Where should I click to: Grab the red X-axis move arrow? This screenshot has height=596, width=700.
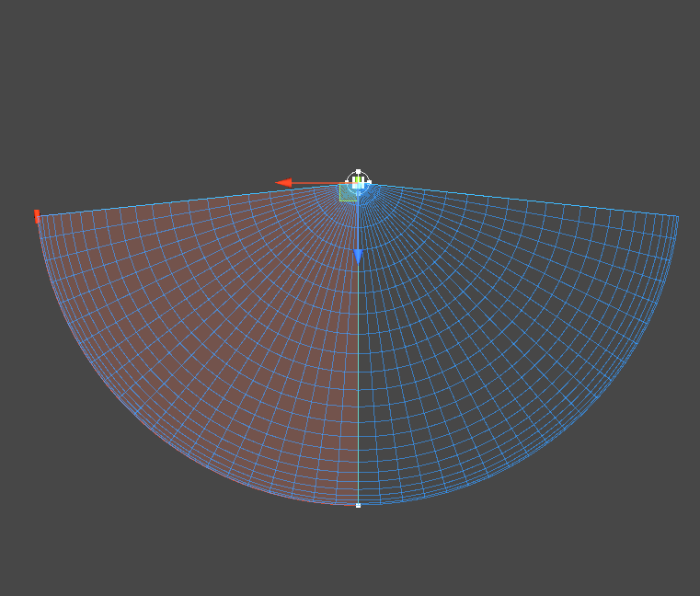(284, 183)
